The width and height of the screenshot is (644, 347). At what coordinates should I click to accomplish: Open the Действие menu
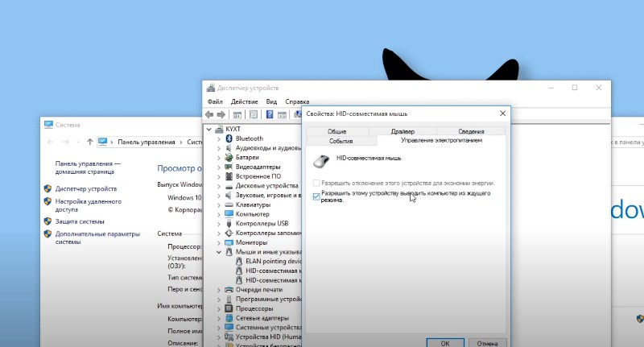click(x=244, y=102)
